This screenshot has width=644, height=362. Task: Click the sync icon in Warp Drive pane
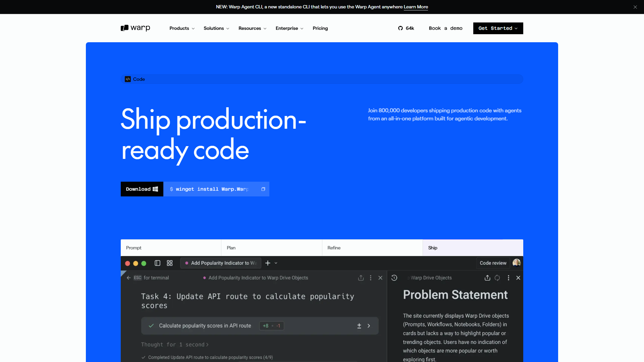coord(497,278)
